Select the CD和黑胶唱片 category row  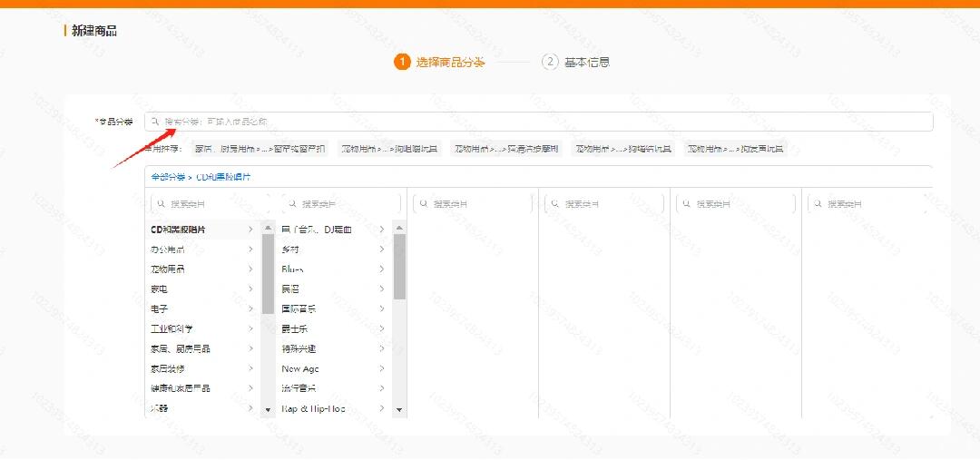(x=204, y=230)
